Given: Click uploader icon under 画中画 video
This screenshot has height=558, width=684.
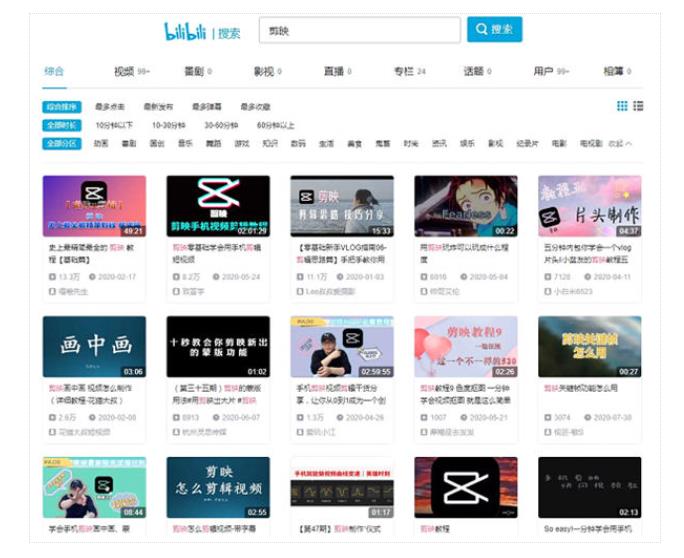Looking at the screenshot, I should [x=52, y=431].
